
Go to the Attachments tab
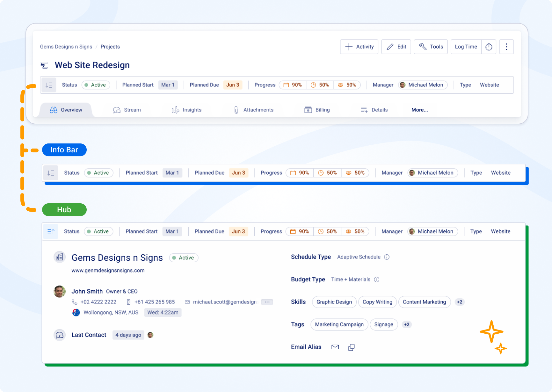point(253,110)
